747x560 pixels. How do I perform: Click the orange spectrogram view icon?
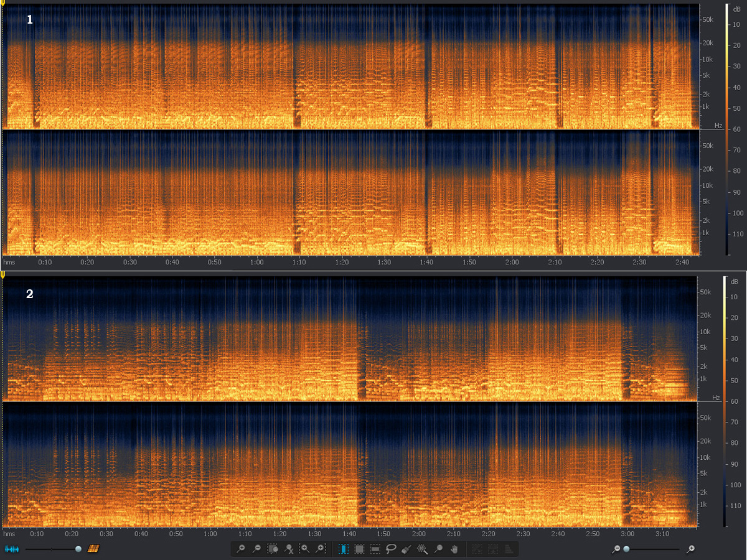click(93, 549)
